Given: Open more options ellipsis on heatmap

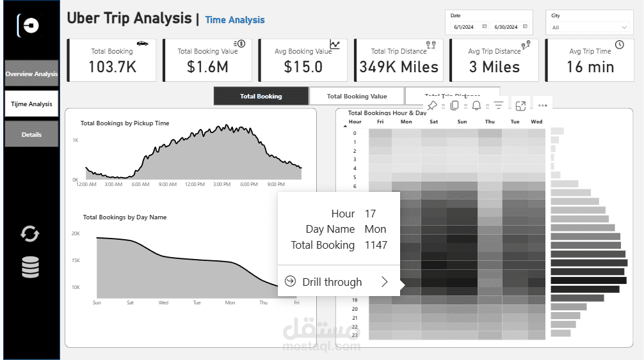Looking at the screenshot, I should 543,106.
